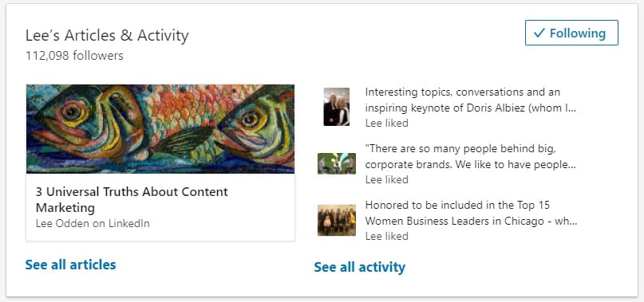Screen dimensions: 644x302
Task: Open the See all activity link
Action: [359, 267]
